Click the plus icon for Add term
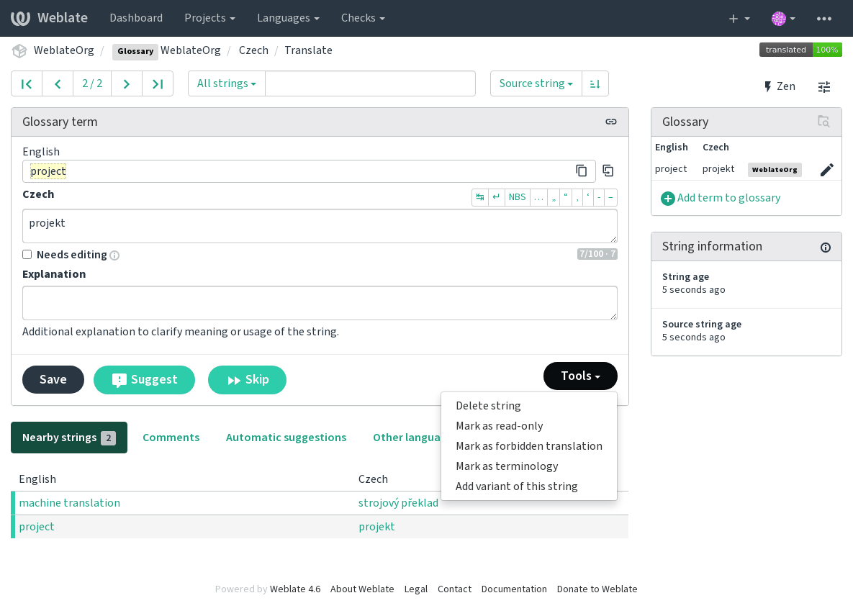 click(x=667, y=199)
